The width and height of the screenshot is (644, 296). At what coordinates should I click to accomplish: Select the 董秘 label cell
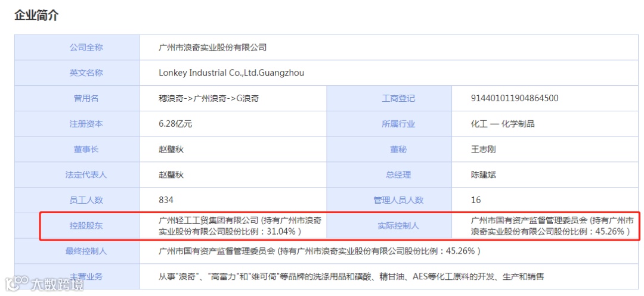click(x=389, y=149)
